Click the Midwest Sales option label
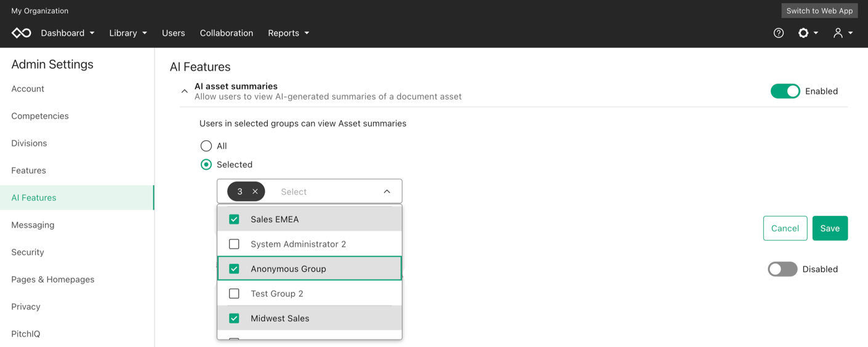This screenshot has width=868, height=347. (x=280, y=318)
